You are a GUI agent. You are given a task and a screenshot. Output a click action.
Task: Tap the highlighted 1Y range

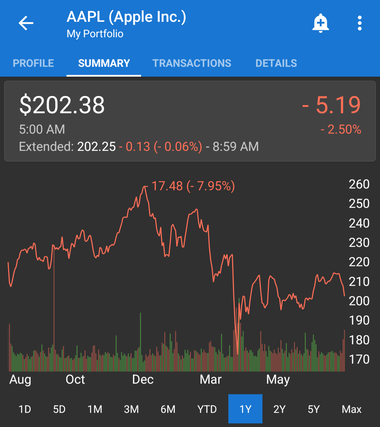point(245,409)
